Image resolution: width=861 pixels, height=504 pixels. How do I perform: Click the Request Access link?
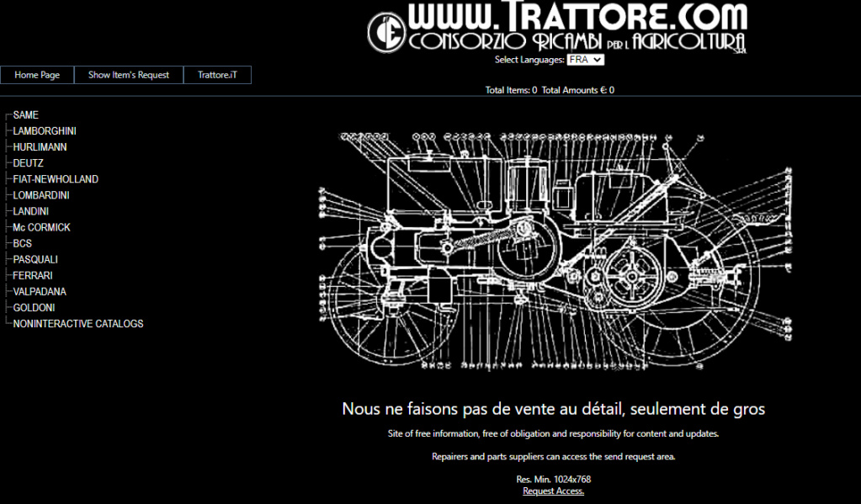pyautogui.click(x=553, y=491)
